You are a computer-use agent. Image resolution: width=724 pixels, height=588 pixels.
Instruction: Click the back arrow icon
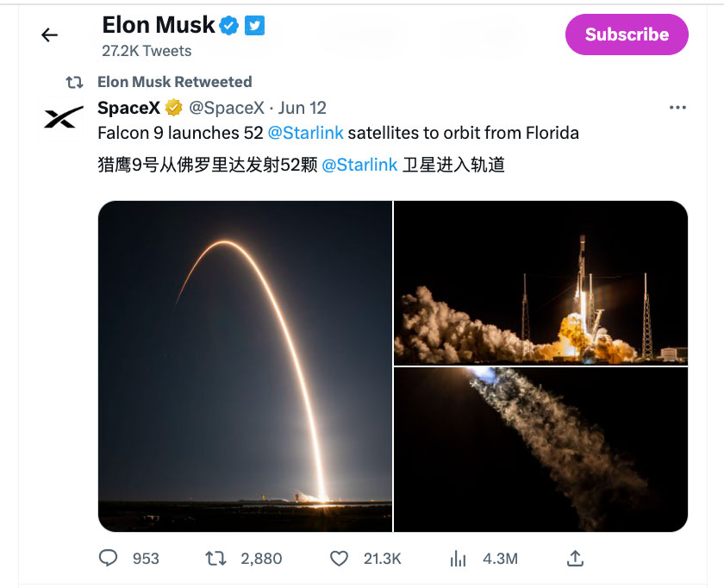[x=50, y=35]
